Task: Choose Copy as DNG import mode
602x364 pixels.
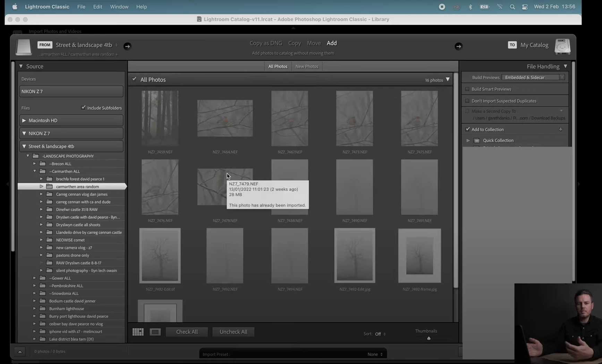Action: 266,43
